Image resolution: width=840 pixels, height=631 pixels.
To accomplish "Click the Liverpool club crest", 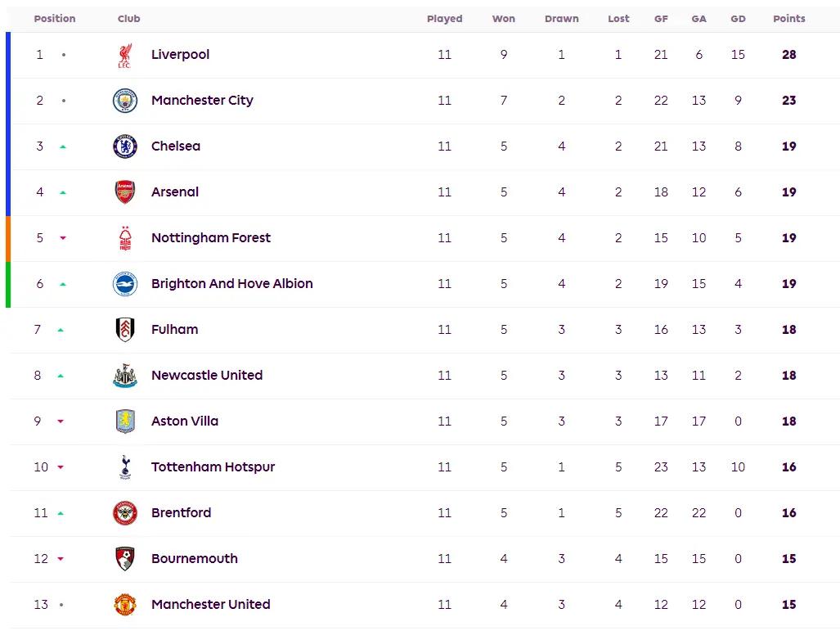I will coord(125,55).
